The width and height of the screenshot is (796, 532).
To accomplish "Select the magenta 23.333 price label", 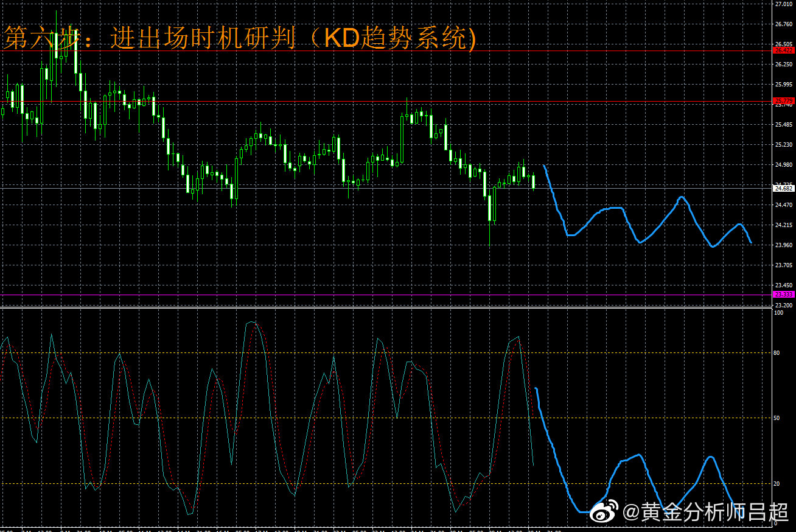I will click(x=783, y=295).
